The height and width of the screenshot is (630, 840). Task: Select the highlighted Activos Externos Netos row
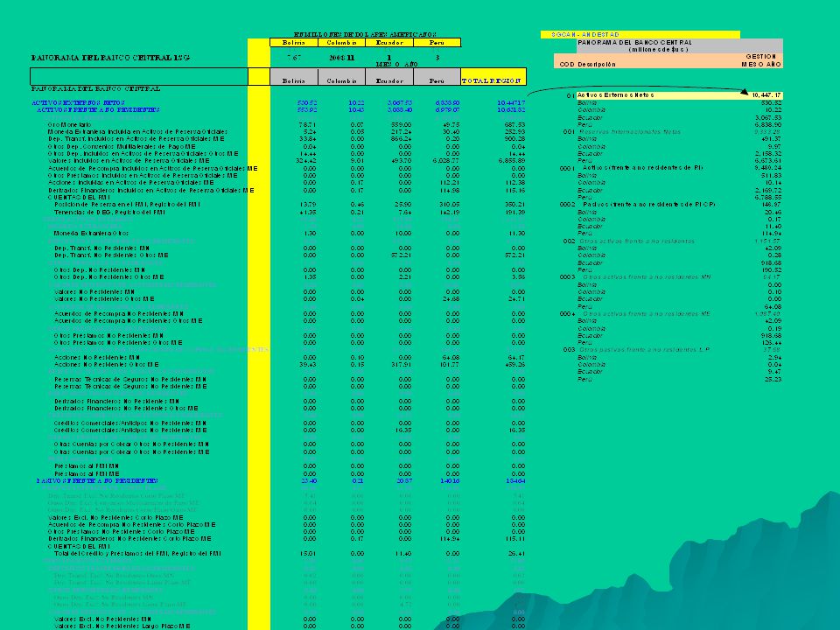click(x=679, y=95)
